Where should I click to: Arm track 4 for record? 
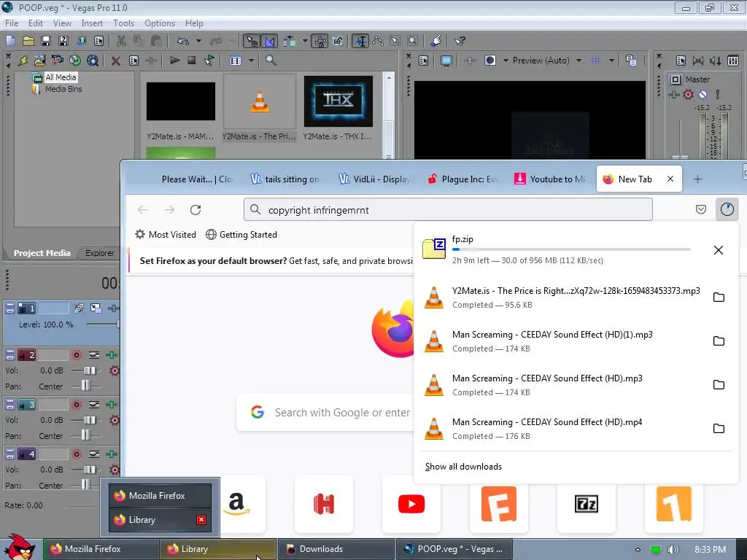76,454
